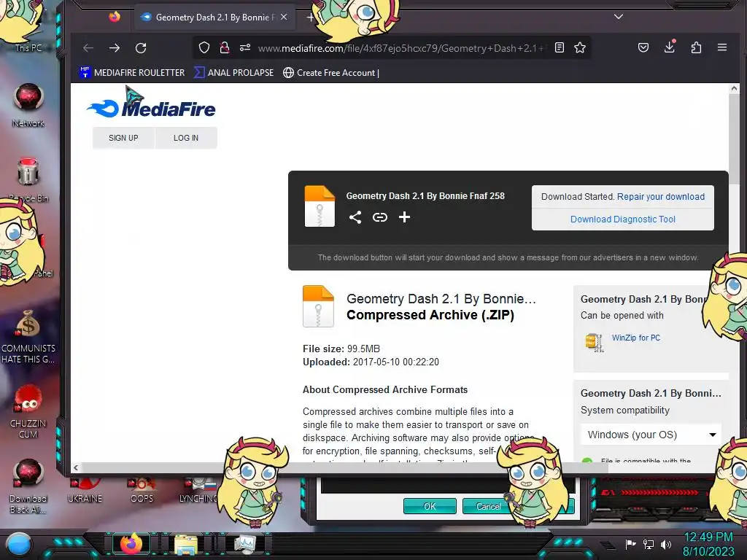Select the OOPS desktop shortcut
The image size is (747, 560).
click(142, 491)
